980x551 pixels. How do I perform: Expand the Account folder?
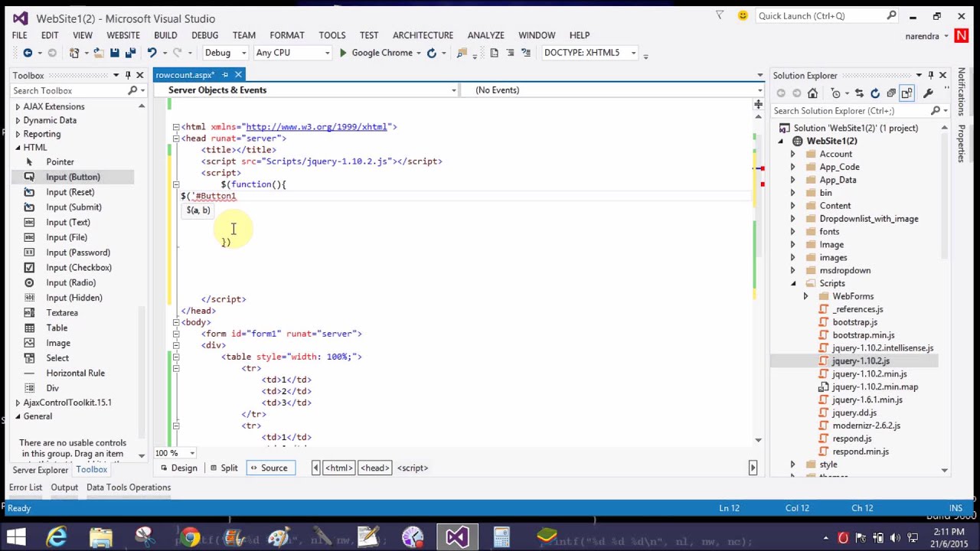(x=792, y=155)
